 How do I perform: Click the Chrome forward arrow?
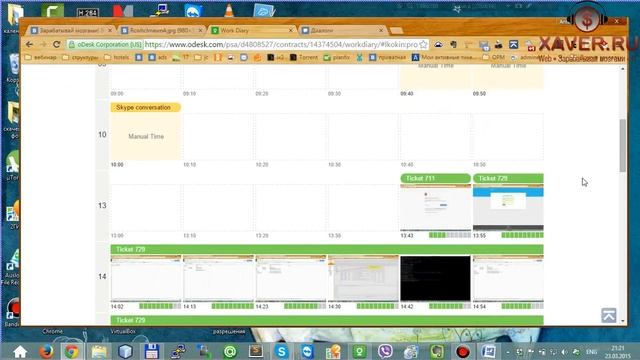tap(43, 44)
